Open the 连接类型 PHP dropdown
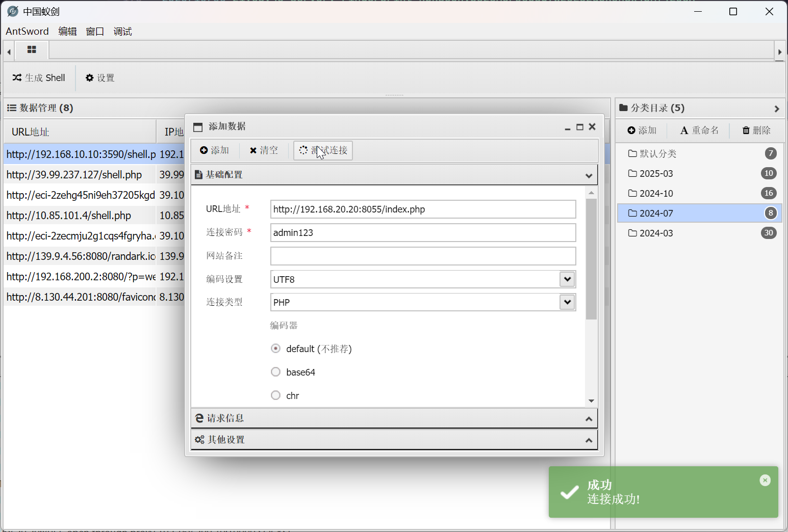 click(x=567, y=302)
